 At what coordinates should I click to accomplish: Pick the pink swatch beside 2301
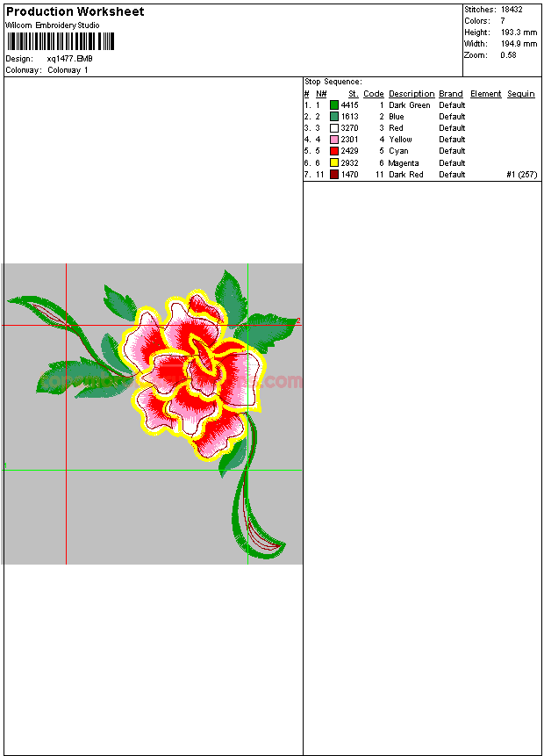pyautogui.click(x=334, y=140)
